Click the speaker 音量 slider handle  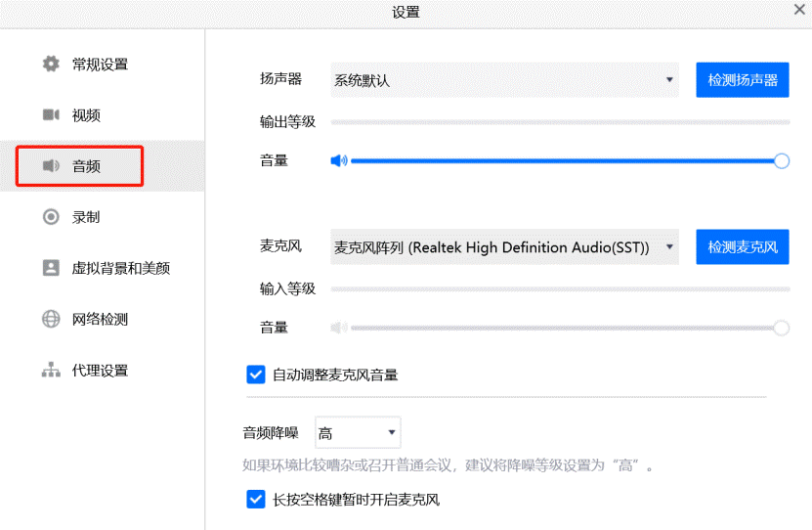pos(781,160)
